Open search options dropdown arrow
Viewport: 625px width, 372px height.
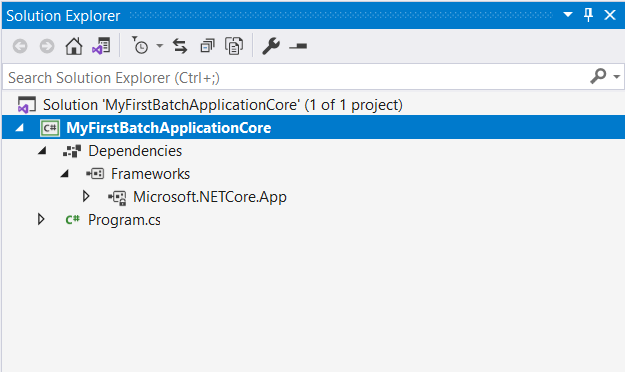coord(616,76)
